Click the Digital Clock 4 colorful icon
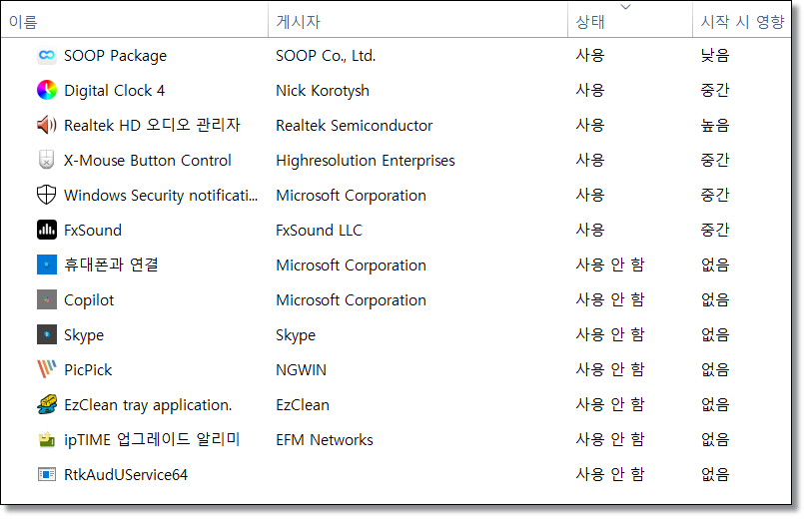This screenshot has height=532, width=804. tap(47, 90)
